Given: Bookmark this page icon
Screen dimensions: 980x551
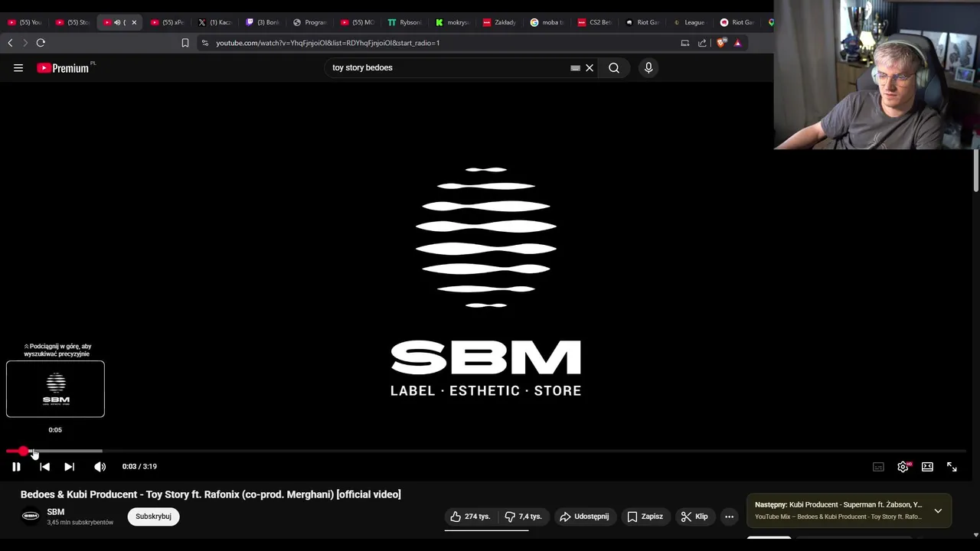Looking at the screenshot, I should pyautogui.click(x=185, y=43).
